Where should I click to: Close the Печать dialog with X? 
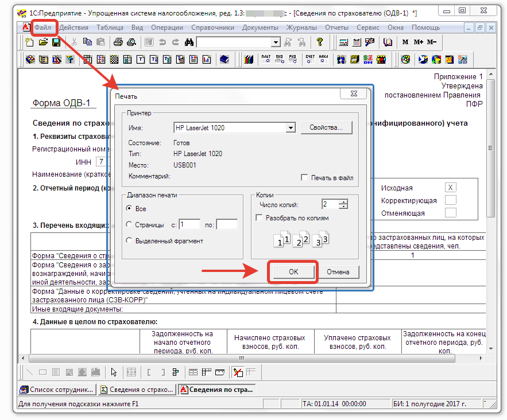(354, 94)
